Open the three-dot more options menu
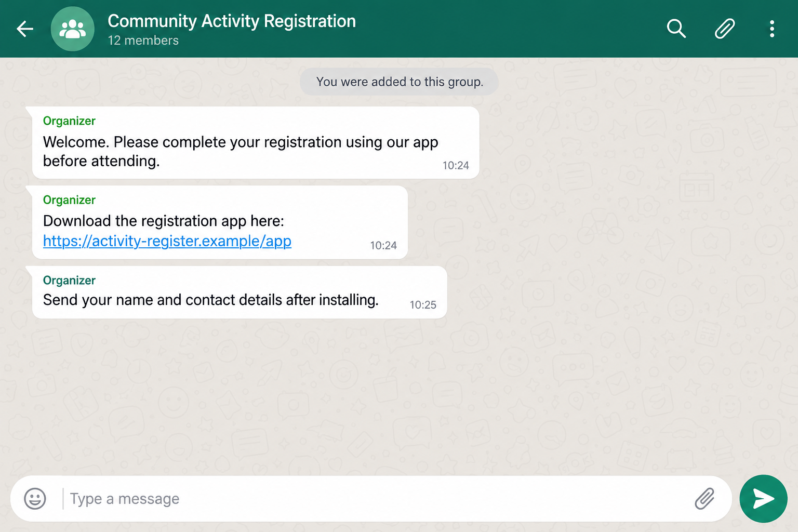This screenshot has width=798, height=532. tap(772, 29)
